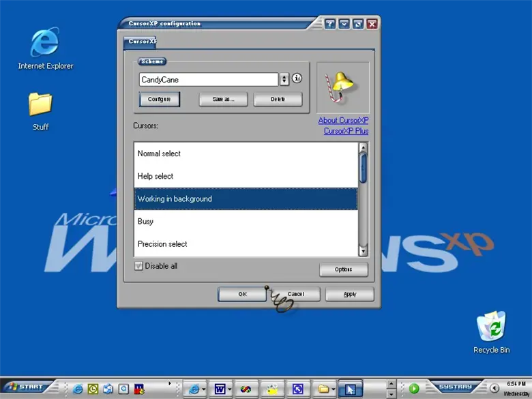This screenshot has width=532, height=399.
Task: Click the Apply button
Action: pos(350,294)
